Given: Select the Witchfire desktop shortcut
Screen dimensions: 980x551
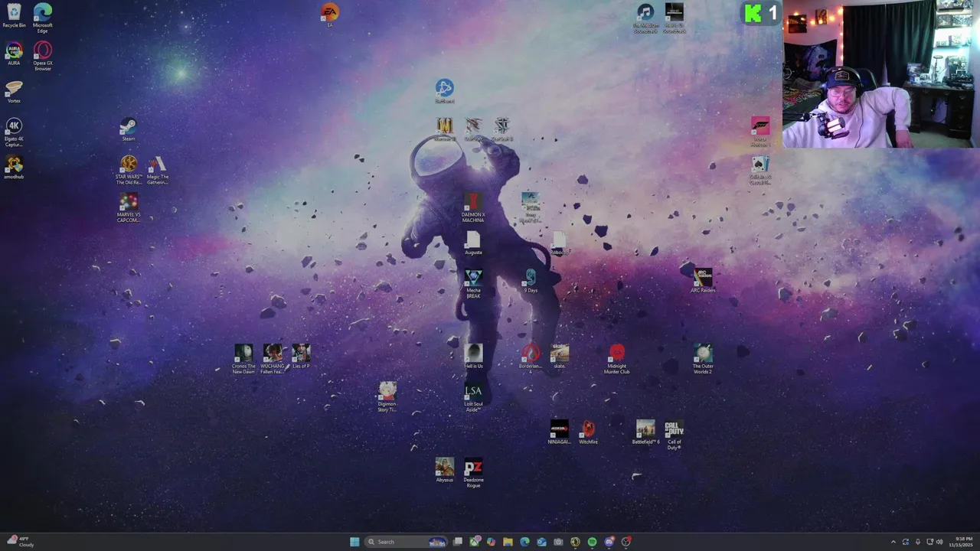Looking at the screenshot, I should point(588,432).
